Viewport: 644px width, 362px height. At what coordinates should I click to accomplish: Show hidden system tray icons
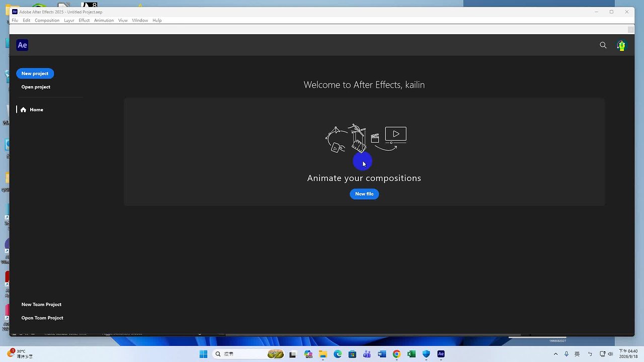pyautogui.click(x=555, y=354)
